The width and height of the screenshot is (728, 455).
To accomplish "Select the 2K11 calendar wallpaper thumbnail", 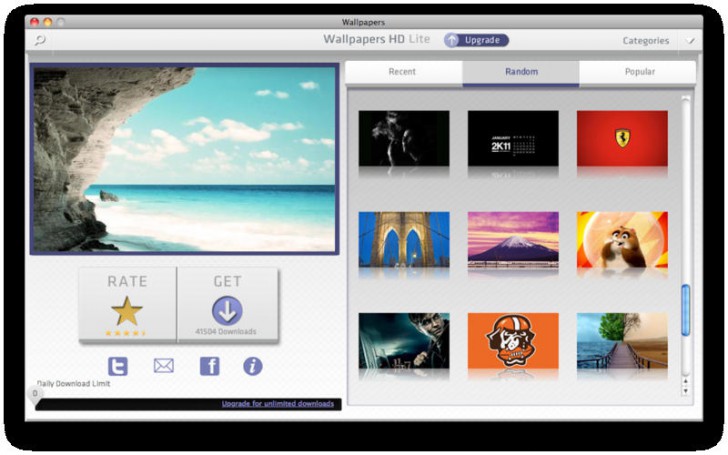I will click(513, 138).
